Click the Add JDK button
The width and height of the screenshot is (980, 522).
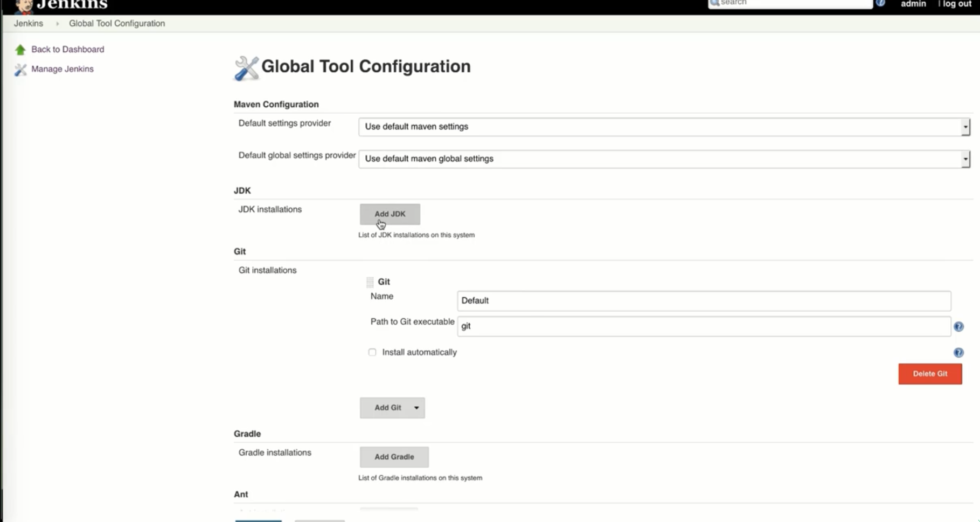pyautogui.click(x=390, y=214)
